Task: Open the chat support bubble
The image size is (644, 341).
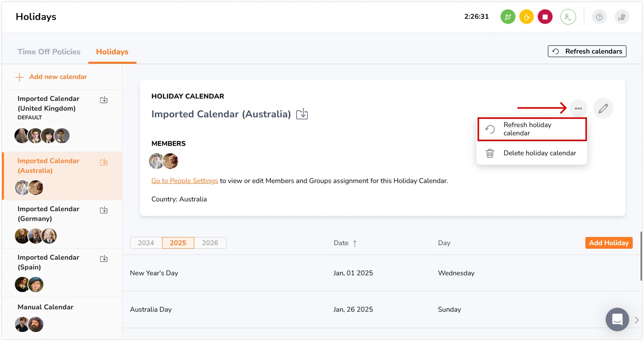Action: pyautogui.click(x=617, y=319)
